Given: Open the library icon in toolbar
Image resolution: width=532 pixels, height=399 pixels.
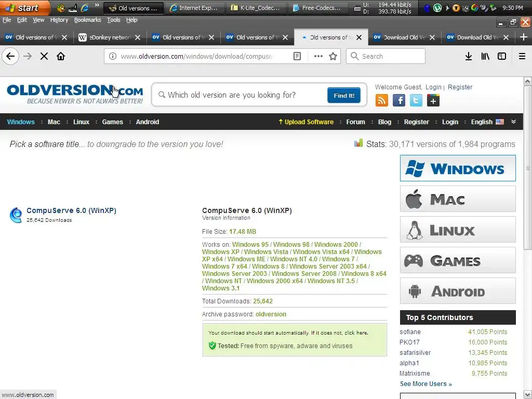Looking at the screenshot, I should pos(485,56).
